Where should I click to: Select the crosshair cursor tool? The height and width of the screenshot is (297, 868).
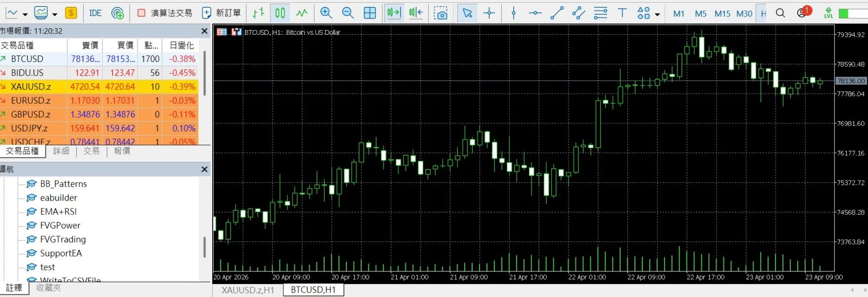pos(489,13)
